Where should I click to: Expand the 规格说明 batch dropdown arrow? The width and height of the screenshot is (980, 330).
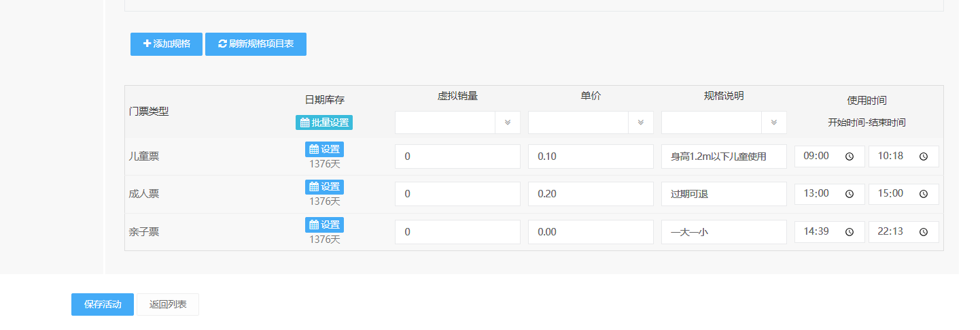point(773,122)
